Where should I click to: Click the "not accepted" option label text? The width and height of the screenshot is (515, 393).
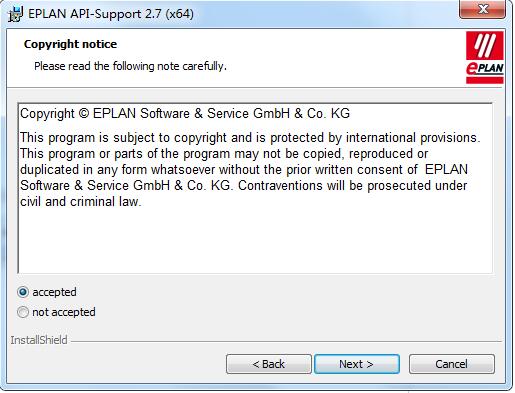click(x=64, y=312)
